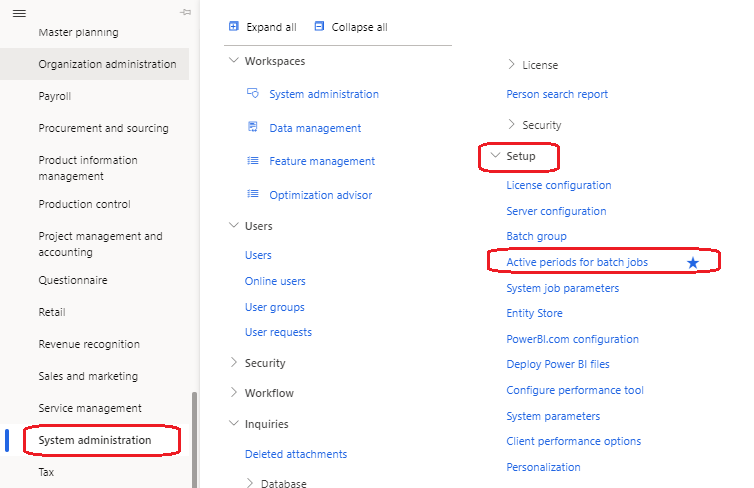The height and width of the screenshot is (488, 754).
Task: Expand the License section
Action: [x=512, y=65]
